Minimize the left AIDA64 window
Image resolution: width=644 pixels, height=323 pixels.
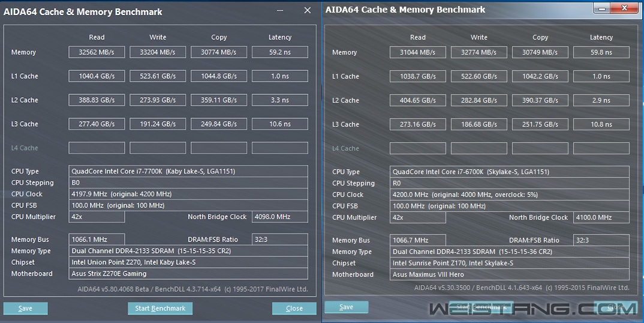pyautogui.click(x=280, y=11)
